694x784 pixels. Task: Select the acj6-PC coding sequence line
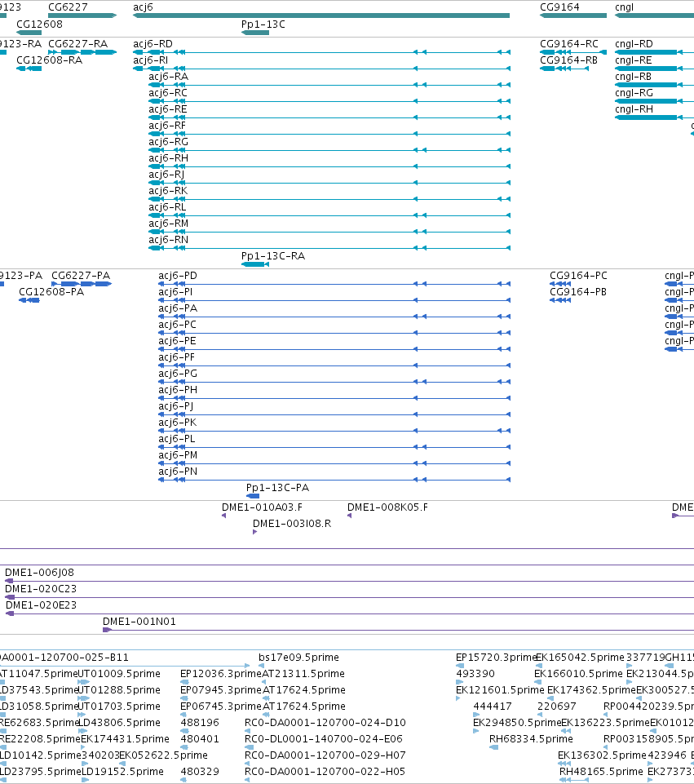tap(334, 333)
